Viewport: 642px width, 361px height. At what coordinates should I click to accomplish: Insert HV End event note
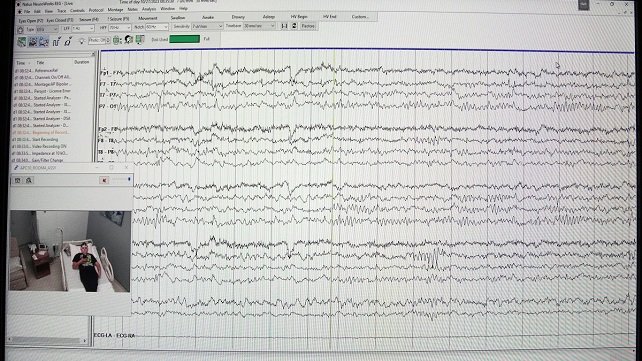(330, 17)
